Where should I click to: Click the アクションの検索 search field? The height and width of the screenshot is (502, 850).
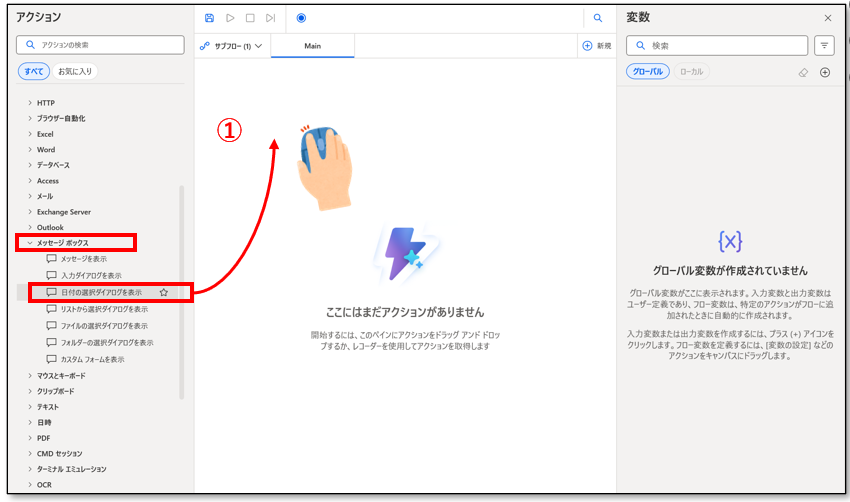[x=100, y=45]
